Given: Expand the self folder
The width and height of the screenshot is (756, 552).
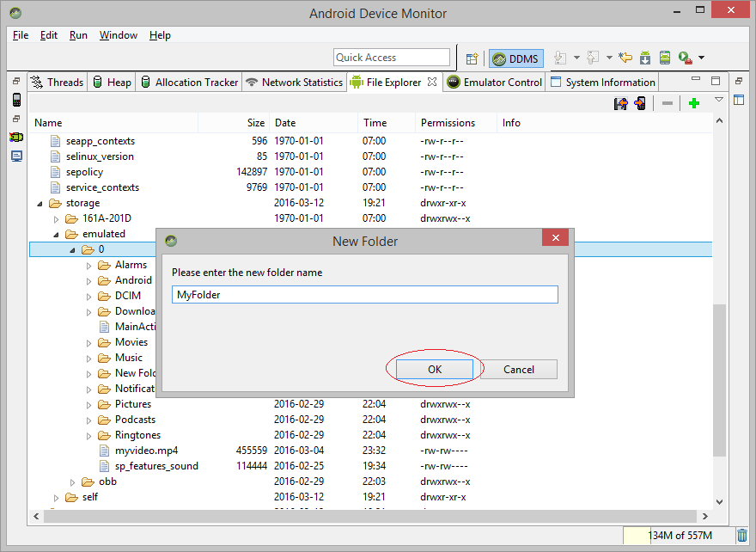Looking at the screenshot, I should tap(57, 498).
